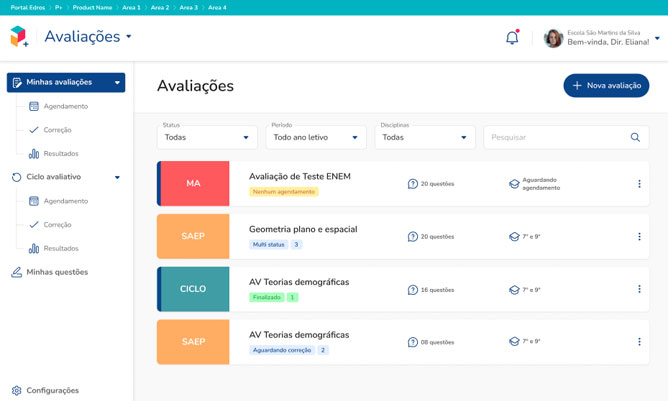The width and height of the screenshot is (668, 401).
Task: Open options menu for Aguardando correção evaluation
Action: [639, 342]
